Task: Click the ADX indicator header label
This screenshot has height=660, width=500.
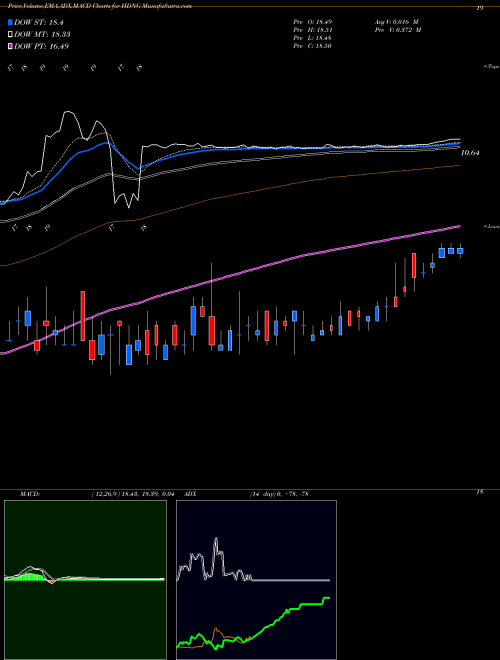Action: [190, 494]
